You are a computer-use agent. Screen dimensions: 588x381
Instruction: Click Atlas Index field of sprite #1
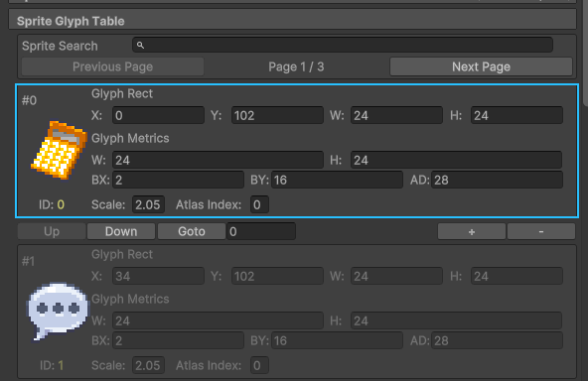coord(259,365)
